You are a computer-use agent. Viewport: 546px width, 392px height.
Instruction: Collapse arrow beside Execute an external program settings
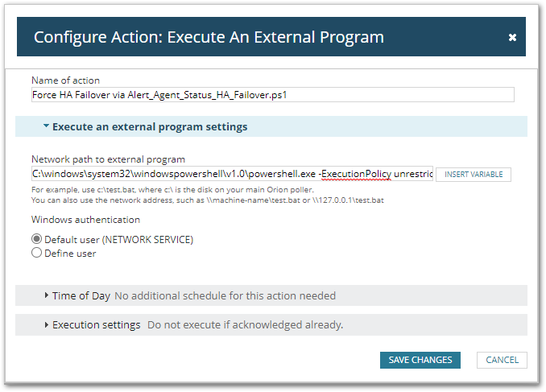click(x=46, y=126)
